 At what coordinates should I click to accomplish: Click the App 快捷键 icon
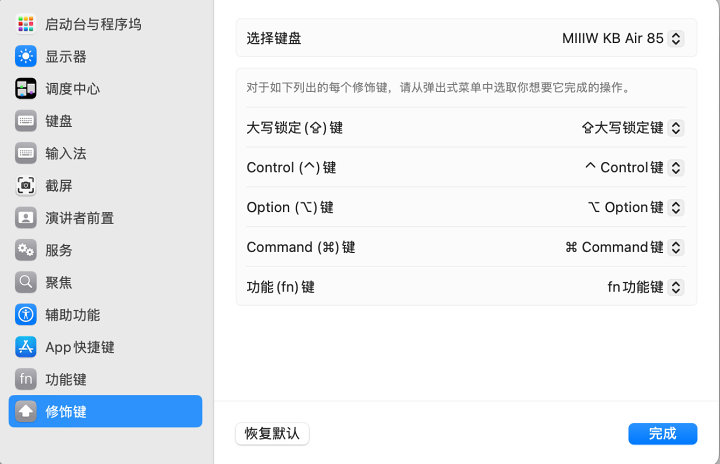(x=26, y=347)
